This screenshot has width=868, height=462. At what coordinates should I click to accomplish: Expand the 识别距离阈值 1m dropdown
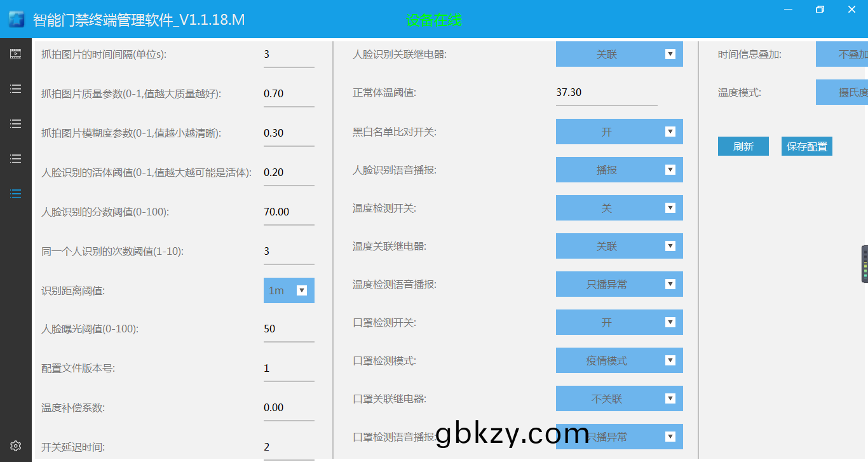(289, 290)
